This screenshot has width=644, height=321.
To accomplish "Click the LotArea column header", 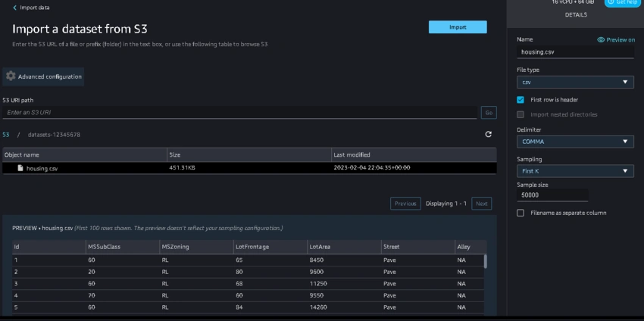I will (345, 247).
